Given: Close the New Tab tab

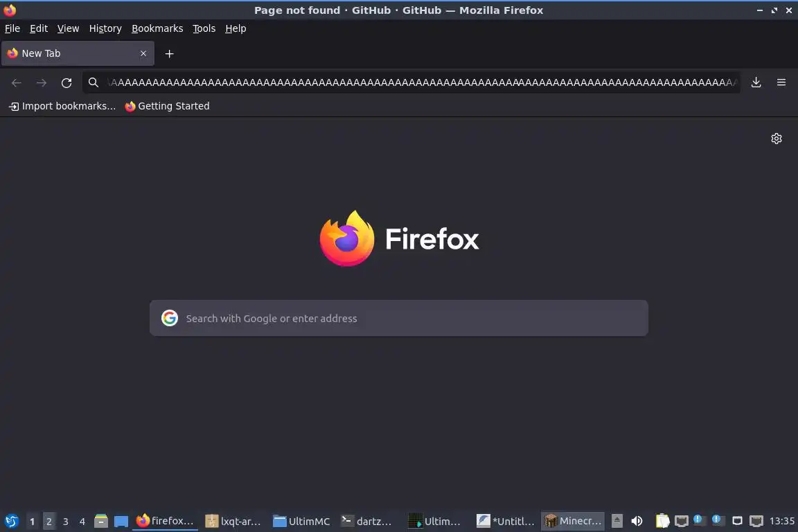Looking at the screenshot, I should (143, 53).
